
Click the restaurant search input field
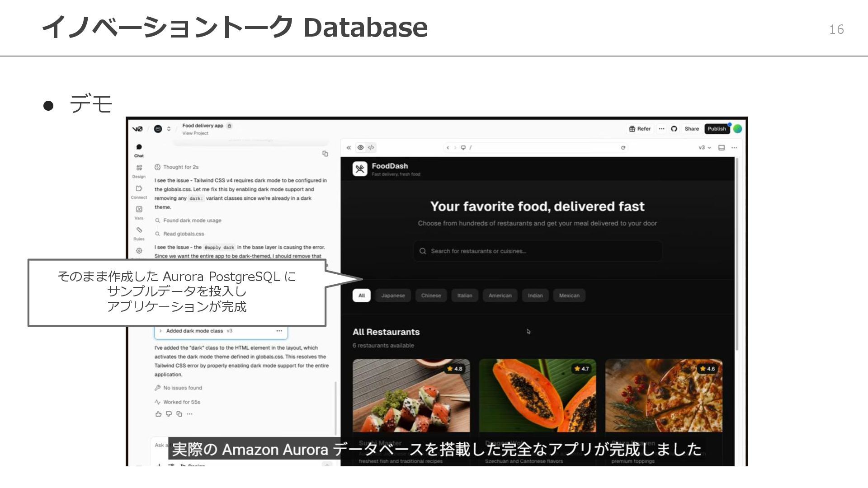pyautogui.click(x=538, y=251)
